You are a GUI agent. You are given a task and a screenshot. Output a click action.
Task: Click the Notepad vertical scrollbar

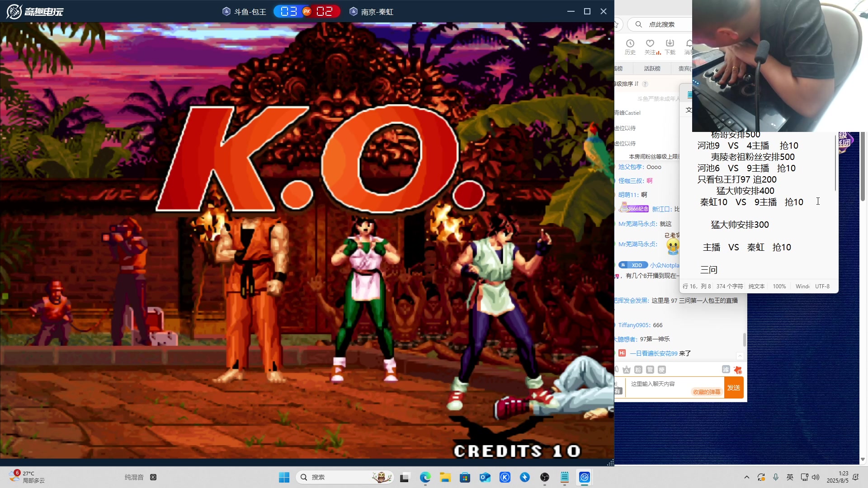coord(835,163)
